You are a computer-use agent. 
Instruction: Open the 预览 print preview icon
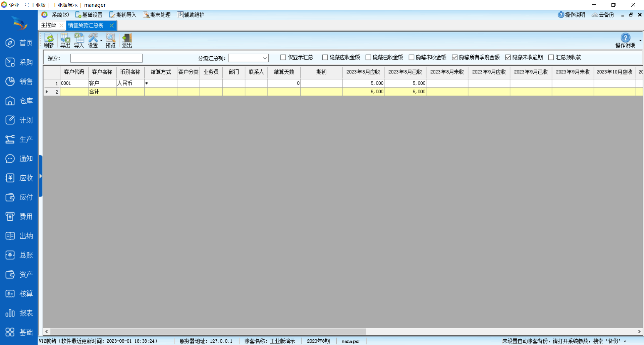click(x=110, y=41)
